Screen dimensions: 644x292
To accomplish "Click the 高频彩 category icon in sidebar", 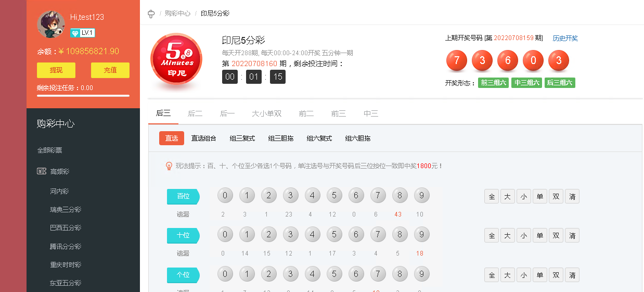I will click(42, 171).
